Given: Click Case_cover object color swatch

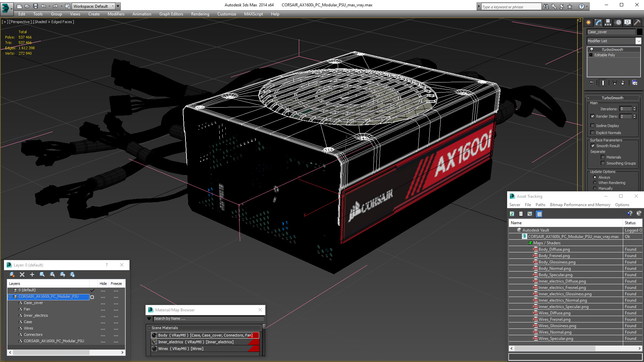Looking at the screenshot, I should (x=639, y=32).
